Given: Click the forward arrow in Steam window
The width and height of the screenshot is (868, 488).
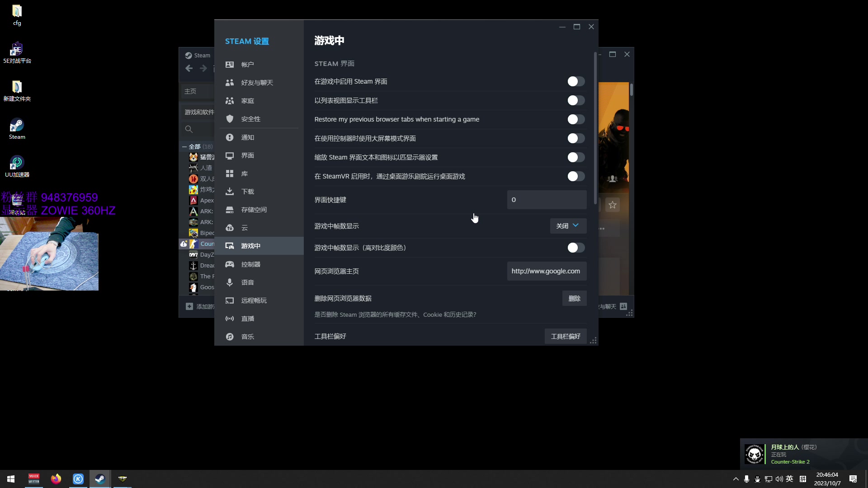Looking at the screenshot, I should click(x=203, y=68).
